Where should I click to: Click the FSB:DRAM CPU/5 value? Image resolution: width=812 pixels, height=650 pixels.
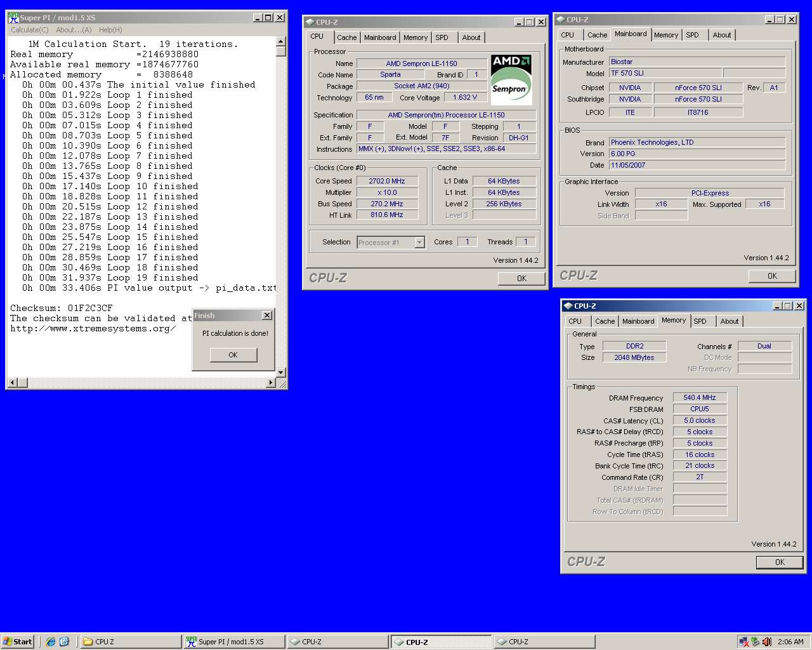coord(700,409)
